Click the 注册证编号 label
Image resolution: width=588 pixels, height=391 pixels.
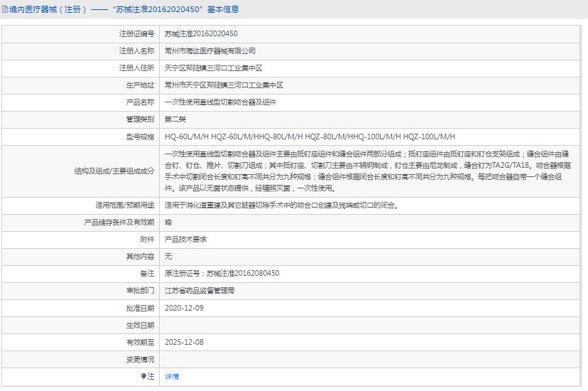(136, 34)
